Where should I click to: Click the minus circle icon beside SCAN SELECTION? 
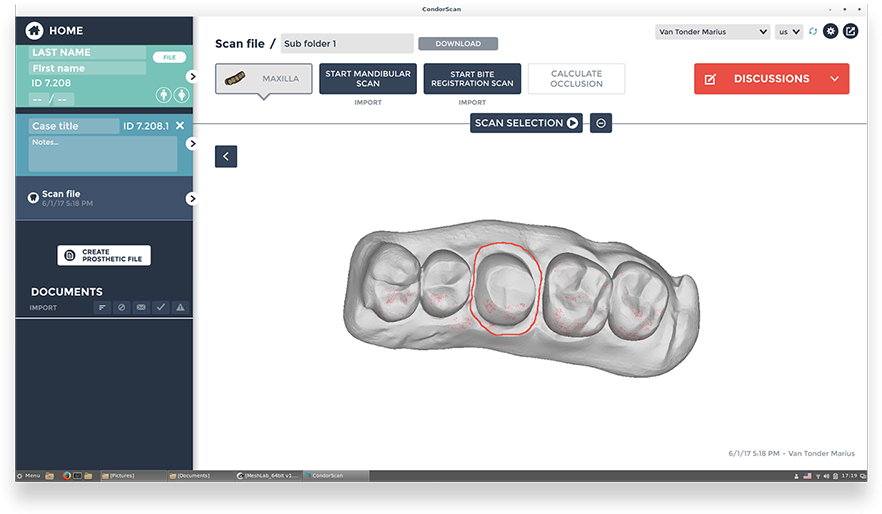[x=601, y=123]
